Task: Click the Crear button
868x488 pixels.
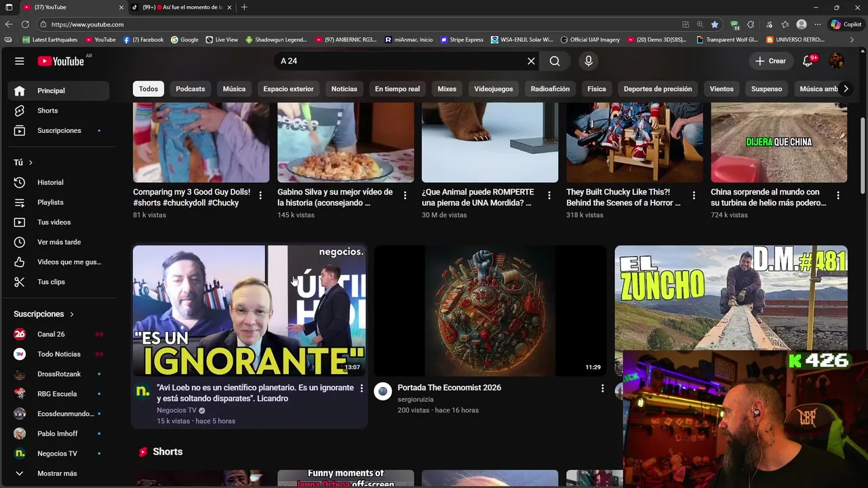Action: coord(770,61)
